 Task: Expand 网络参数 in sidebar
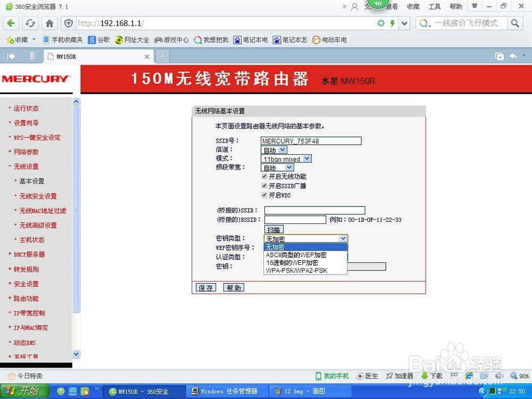point(26,152)
